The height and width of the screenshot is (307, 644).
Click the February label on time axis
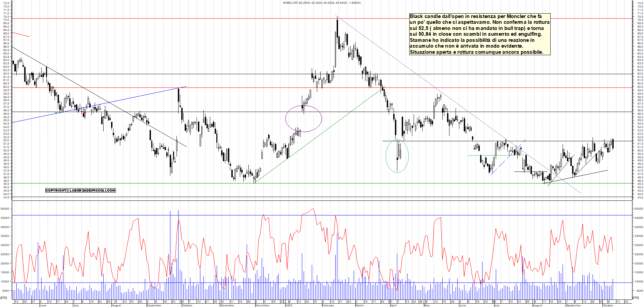click(x=328, y=305)
